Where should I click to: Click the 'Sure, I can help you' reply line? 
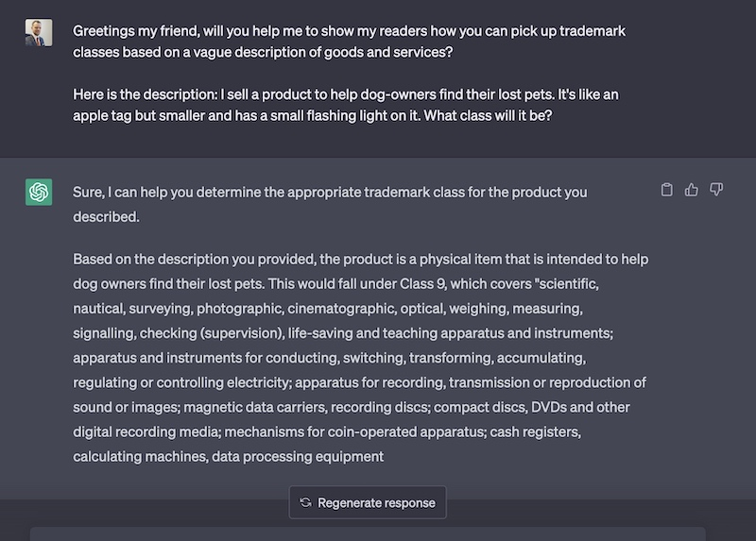click(330, 204)
